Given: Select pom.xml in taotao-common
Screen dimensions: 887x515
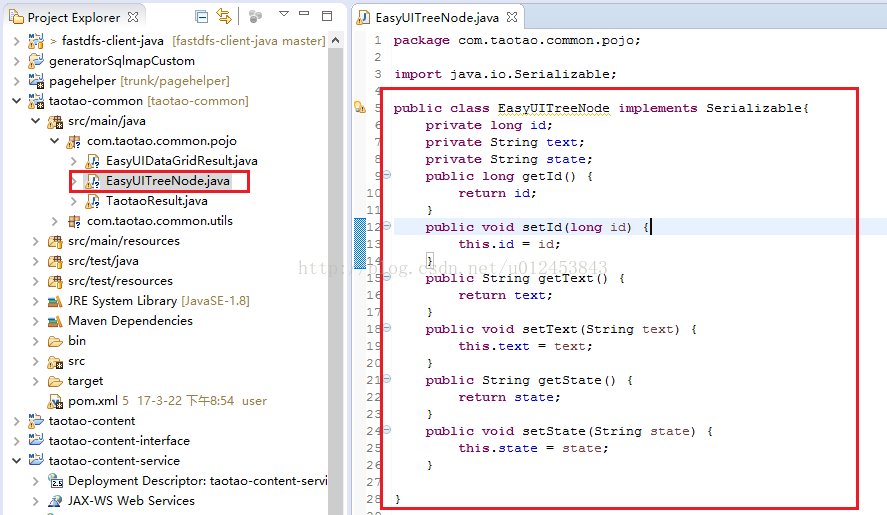Looking at the screenshot, I should tap(93, 401).
